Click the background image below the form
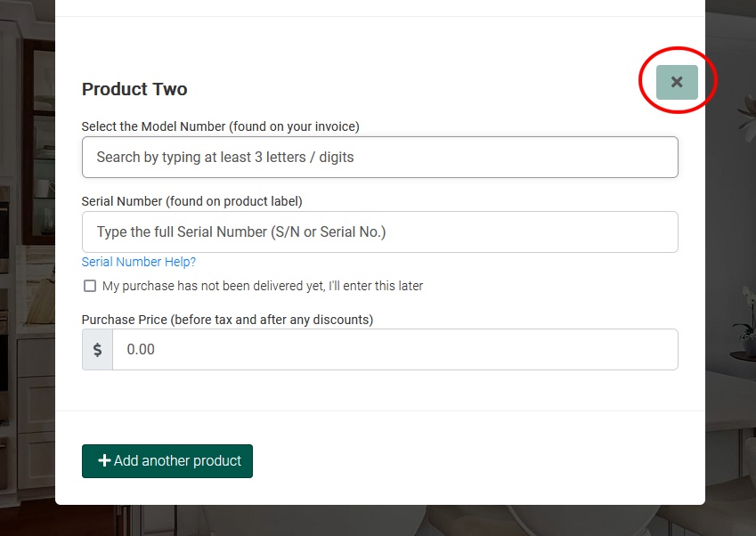 (380, 521)
